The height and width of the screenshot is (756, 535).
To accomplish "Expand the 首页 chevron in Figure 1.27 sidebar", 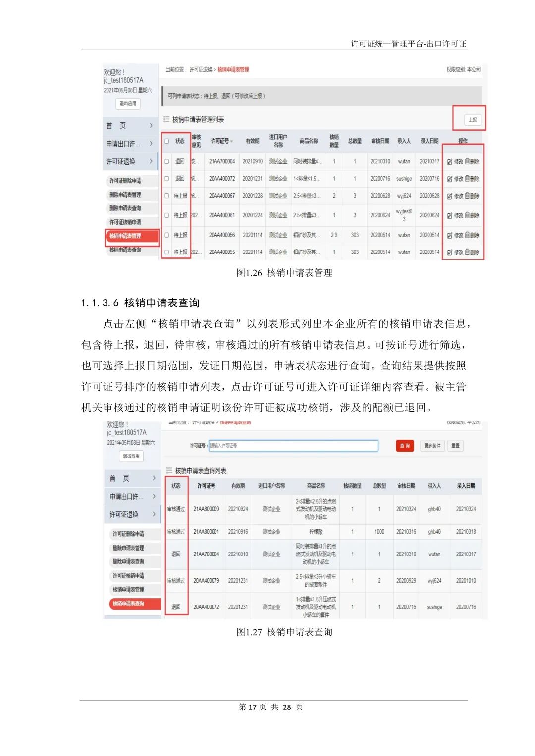I will click(x=154, y=478).
